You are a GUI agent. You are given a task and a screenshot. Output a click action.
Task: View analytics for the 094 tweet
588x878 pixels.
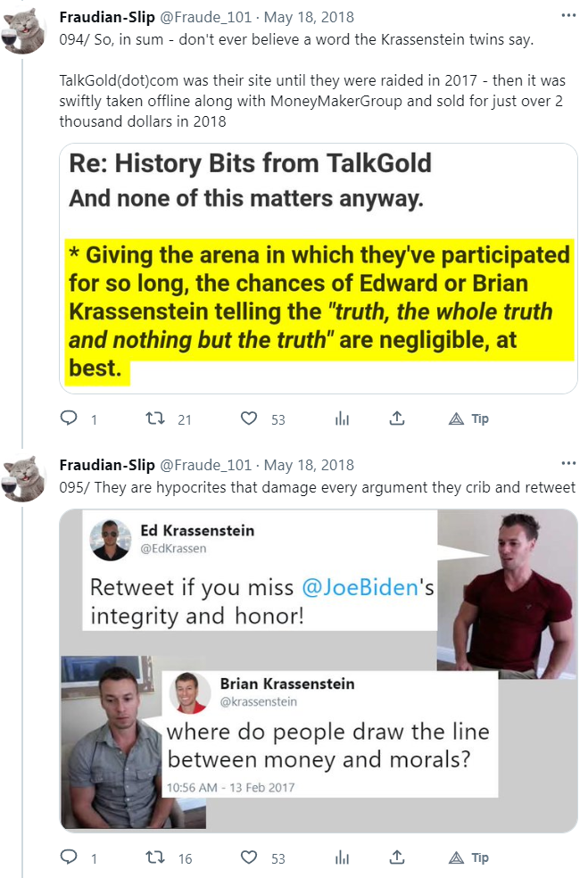pos(341,418)
